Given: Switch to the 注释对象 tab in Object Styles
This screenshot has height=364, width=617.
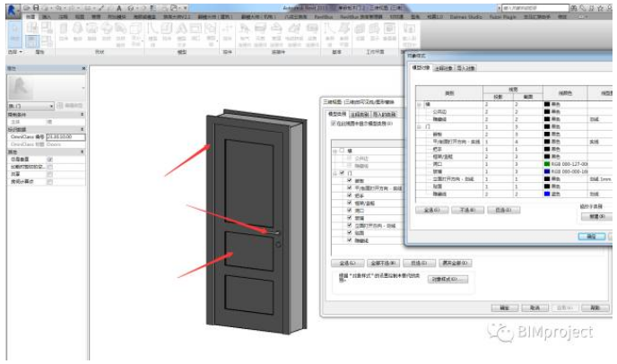Looking at the screenshot, I should tap(444, 67).
